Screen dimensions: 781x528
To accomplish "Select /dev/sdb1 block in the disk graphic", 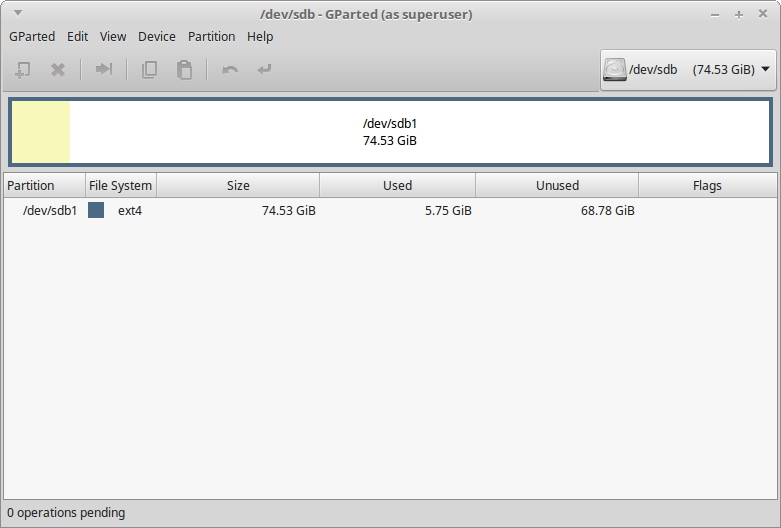I will (390, 132).
